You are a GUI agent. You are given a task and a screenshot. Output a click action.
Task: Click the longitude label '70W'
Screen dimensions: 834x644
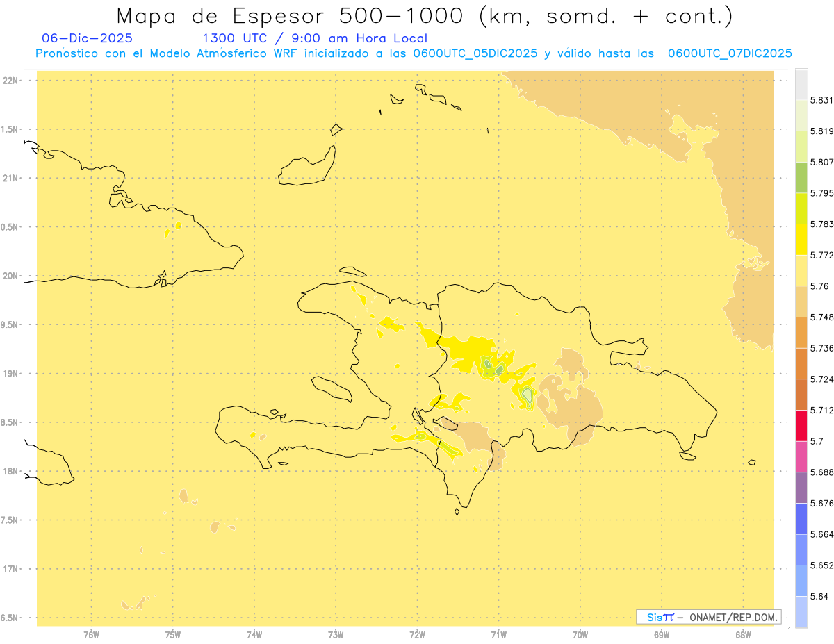pyautogui.click(x=580, y=635)
